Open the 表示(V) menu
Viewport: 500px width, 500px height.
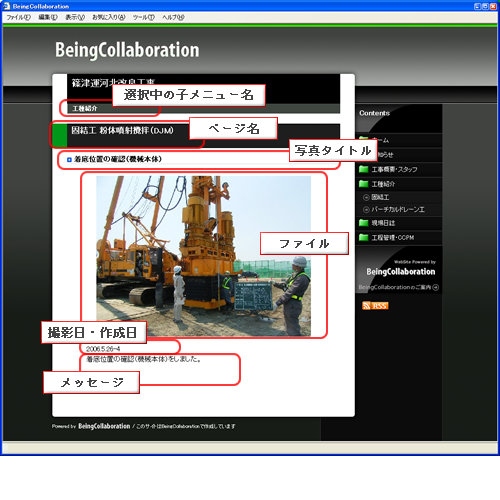(x=75, y=17)
